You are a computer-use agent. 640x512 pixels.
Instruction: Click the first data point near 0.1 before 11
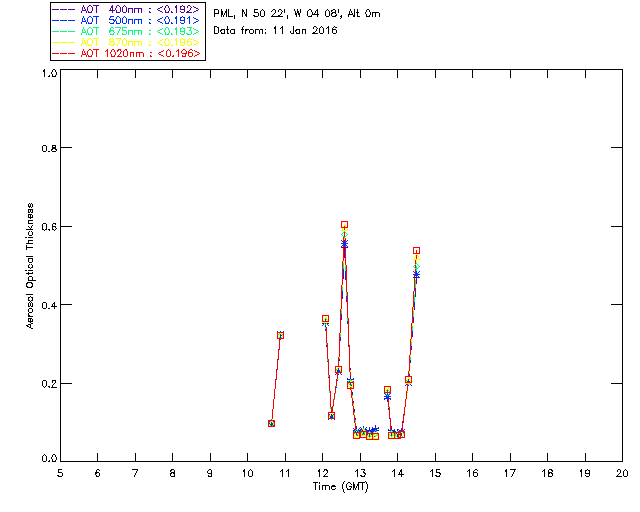(271, 423)
